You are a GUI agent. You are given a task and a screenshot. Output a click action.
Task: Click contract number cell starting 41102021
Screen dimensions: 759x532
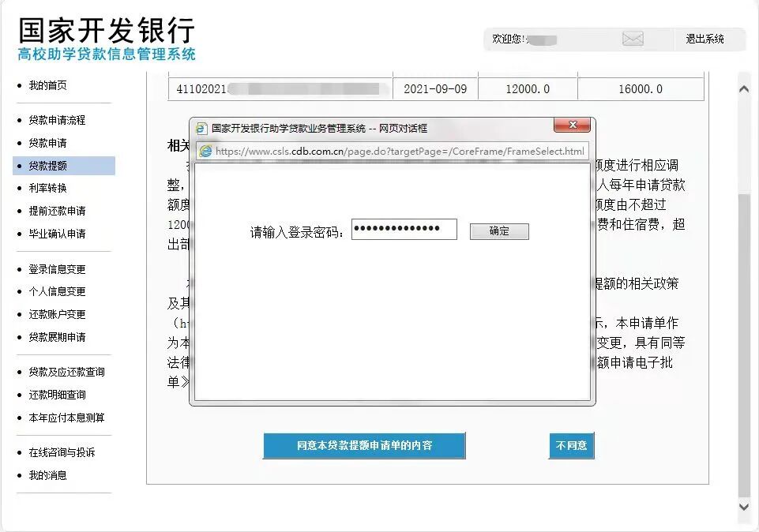pyautogui.click(x=280, y=89)
